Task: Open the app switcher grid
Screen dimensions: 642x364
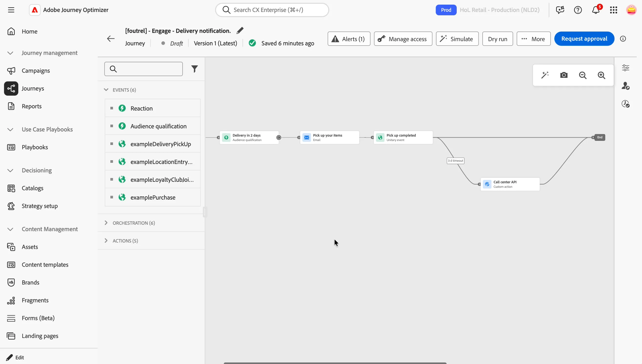Action: (613, 10)
